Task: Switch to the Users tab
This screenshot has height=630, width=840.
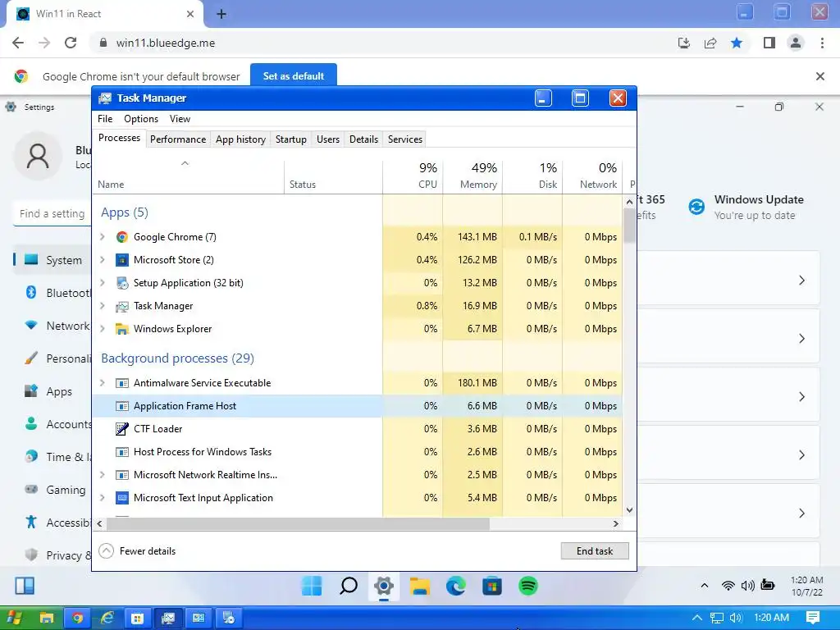Action: [328, 139]
